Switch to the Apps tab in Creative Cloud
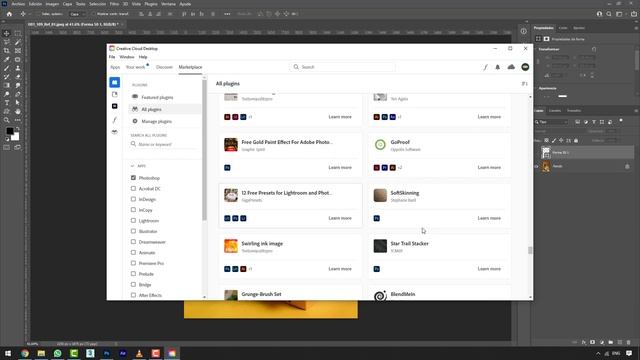 pos(115,67)
